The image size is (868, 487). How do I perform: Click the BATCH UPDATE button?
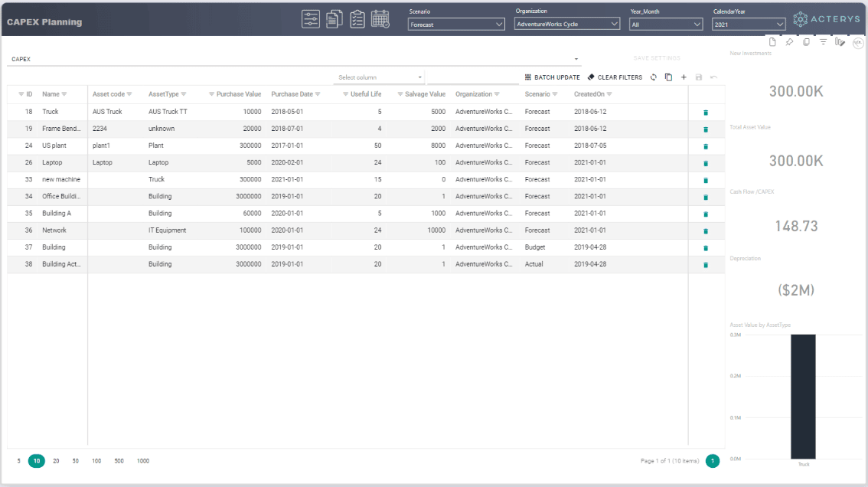(552, 77)
